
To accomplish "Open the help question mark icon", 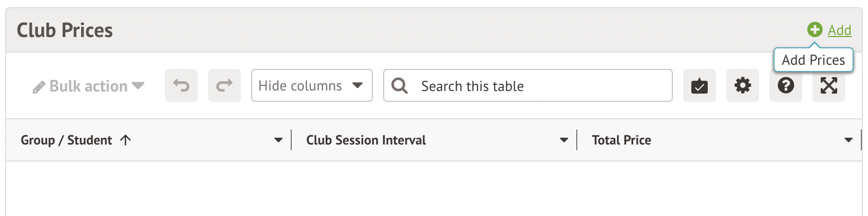I will 786,85.
